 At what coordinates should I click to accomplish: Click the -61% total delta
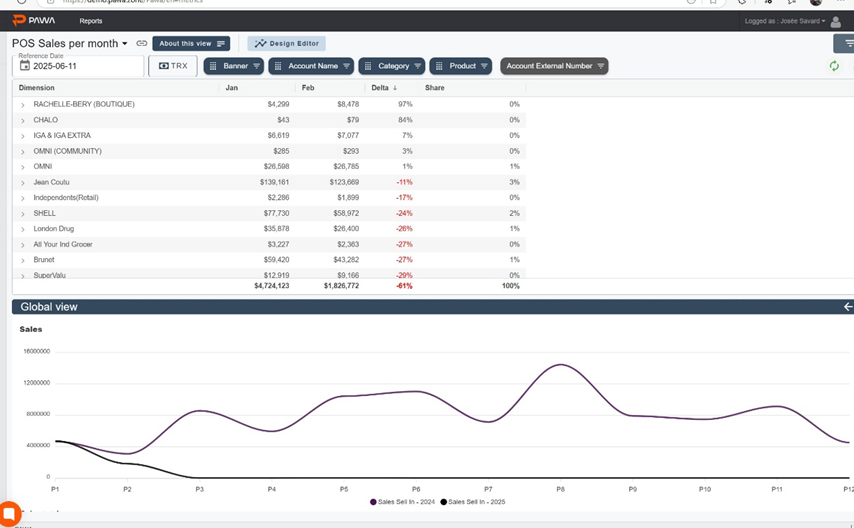click(404, 286)
